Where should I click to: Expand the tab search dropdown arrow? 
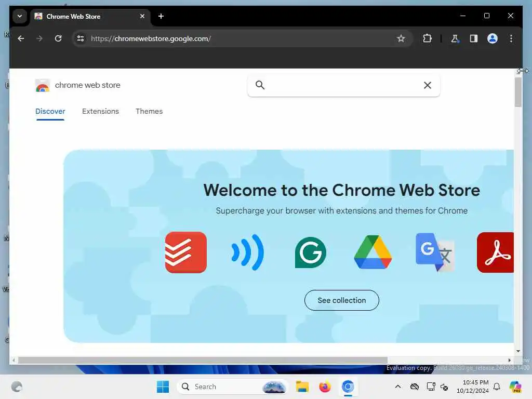click(20, 16)
